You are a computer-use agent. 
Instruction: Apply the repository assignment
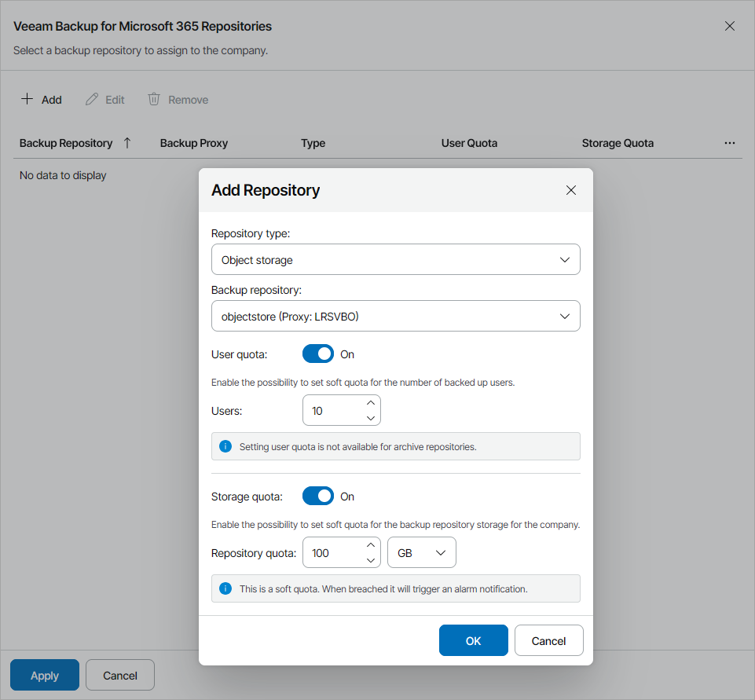pos(44,675)
